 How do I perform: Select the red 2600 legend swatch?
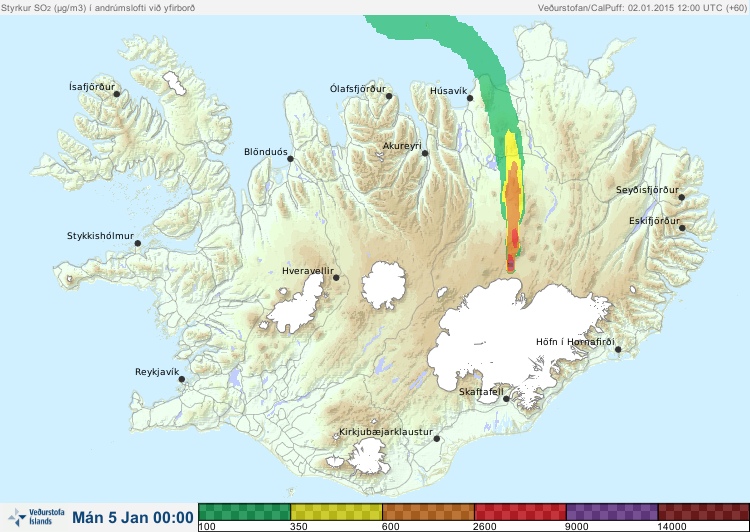point(520,512)
